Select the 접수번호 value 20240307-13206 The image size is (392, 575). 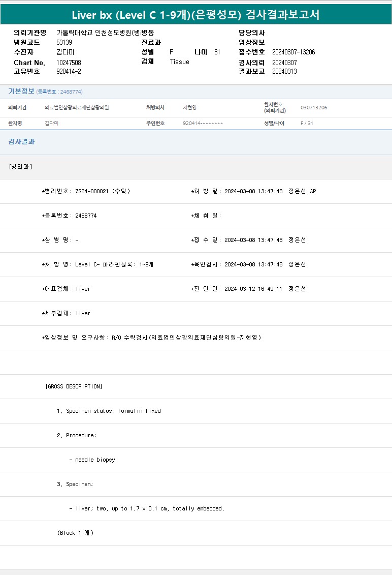click(x=293, y=52)
